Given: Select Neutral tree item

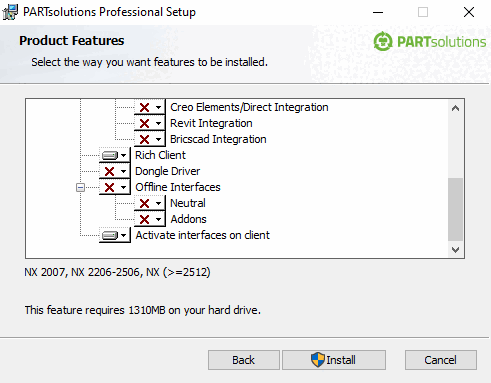Looking at the screenshot, I should click(188, 203).
